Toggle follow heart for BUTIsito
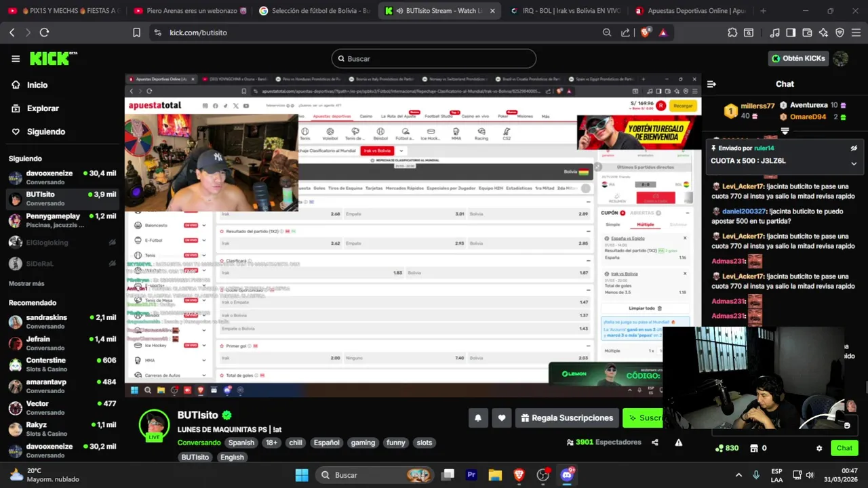Viewport: 868px width, 488px height. pos(502,418)
